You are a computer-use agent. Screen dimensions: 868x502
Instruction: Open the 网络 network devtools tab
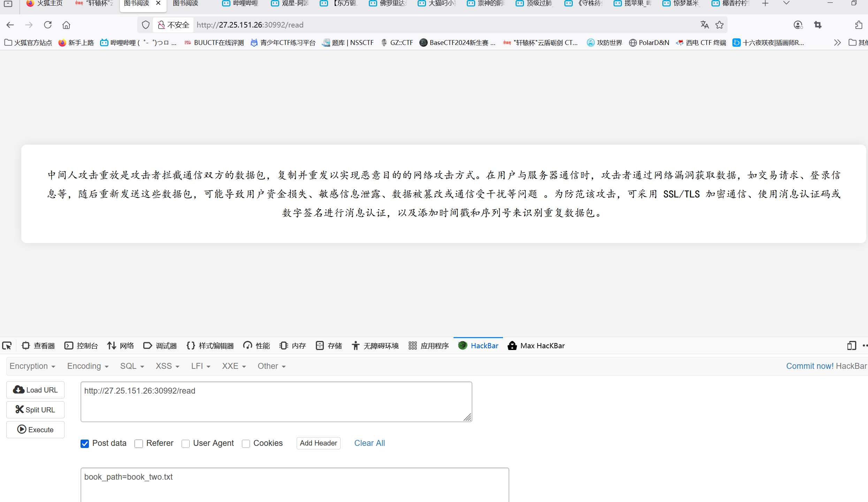(x=121, y=345)
